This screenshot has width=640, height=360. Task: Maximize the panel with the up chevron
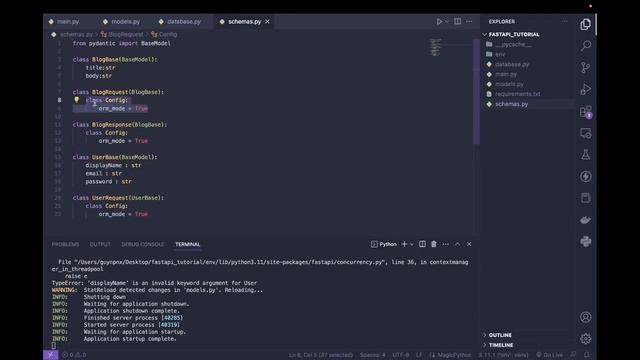458,244
